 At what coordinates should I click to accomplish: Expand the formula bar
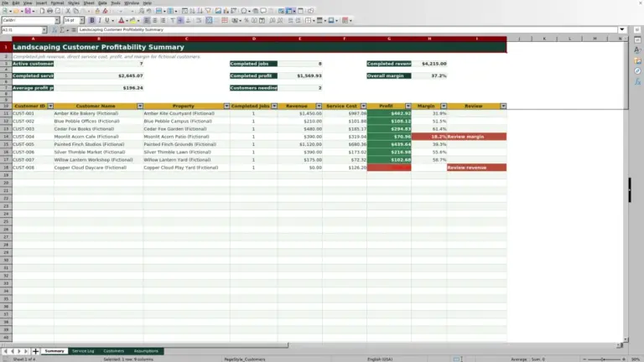tap(622, 29)
